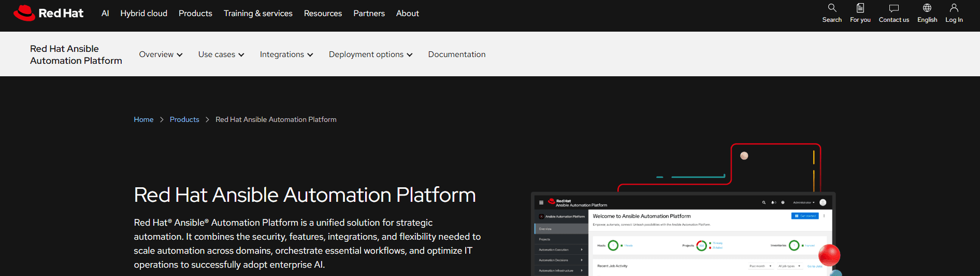Open the Documentation link
This screenshot has height=276, width=980.
pos(457,54)
